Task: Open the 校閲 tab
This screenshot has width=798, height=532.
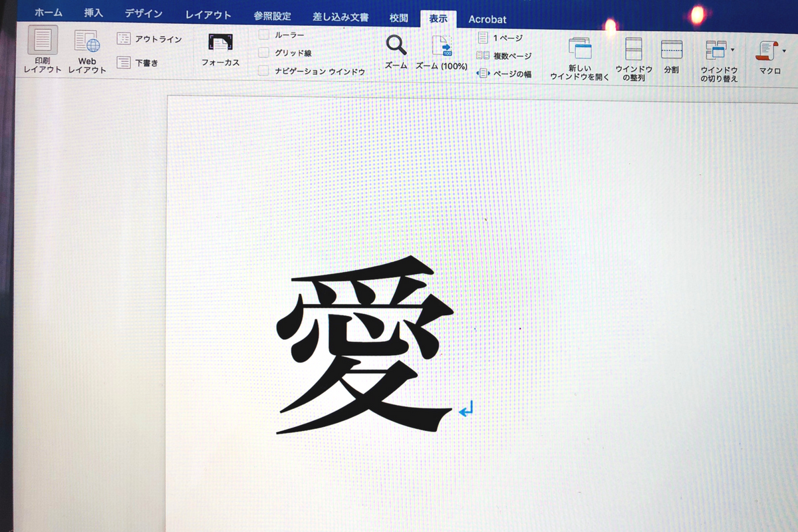Action: pos(399,19)
